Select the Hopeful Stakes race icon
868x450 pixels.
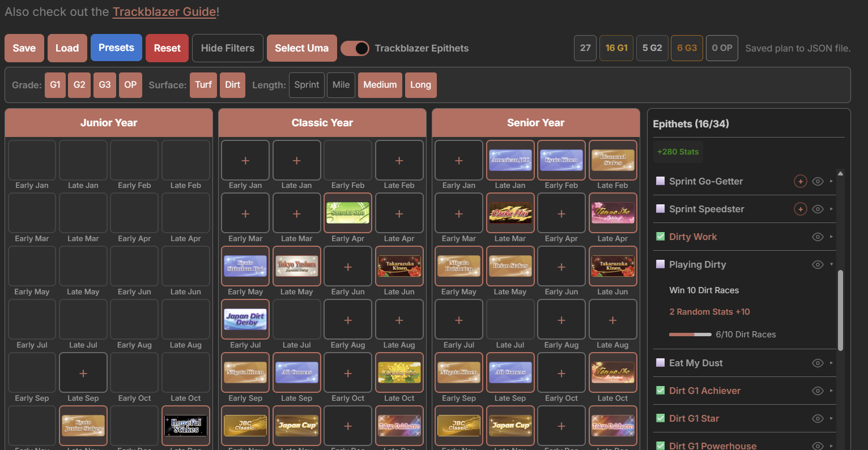[x=186, y=426]
